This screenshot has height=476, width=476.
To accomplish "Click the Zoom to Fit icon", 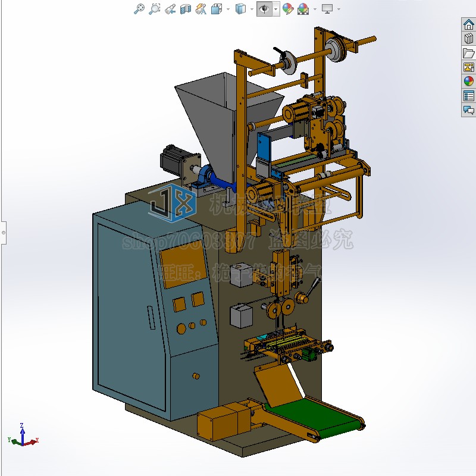I will click(x=139, y=9).
